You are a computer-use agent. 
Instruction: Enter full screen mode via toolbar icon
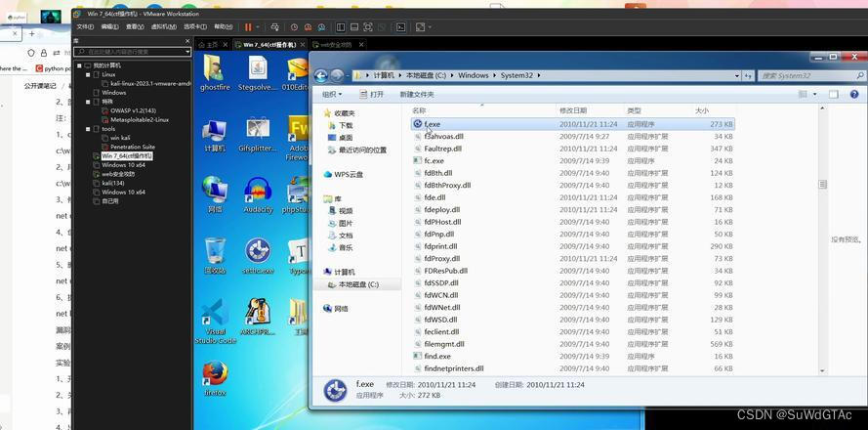coord(368,26)
